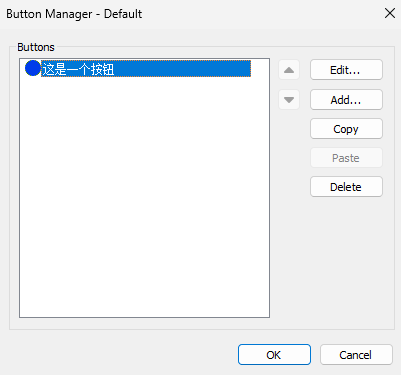
Task: Add a new button via Add...
Action: [x=346, y=99]
